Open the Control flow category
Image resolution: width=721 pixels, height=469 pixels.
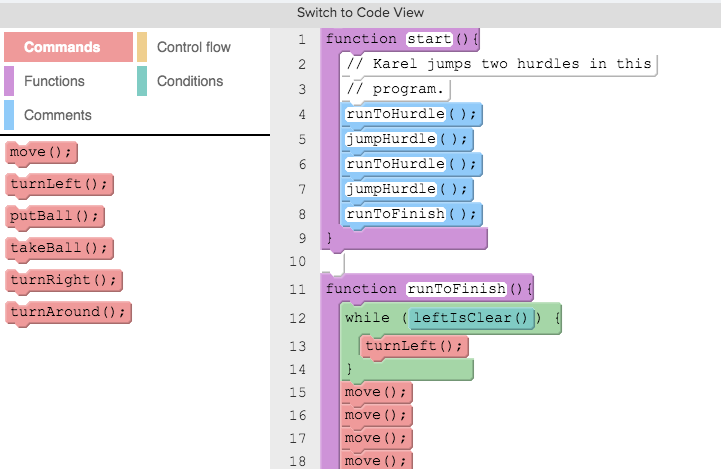(193, 47)
